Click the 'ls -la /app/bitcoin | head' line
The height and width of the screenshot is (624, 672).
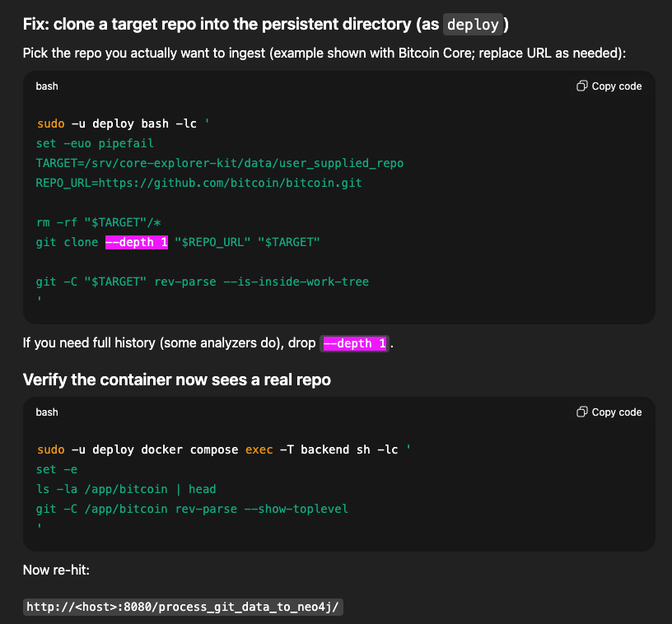[x=126, y=489]
